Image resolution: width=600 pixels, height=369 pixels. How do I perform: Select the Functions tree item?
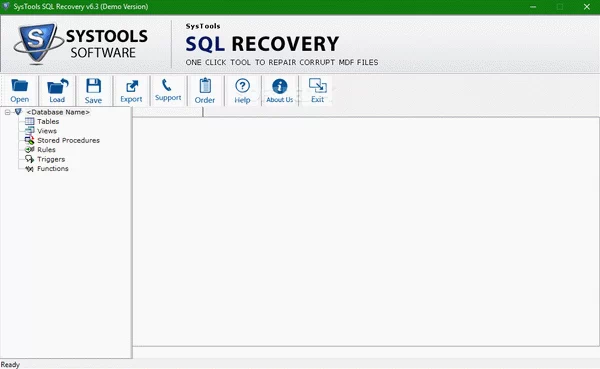[x=53, y=168]
